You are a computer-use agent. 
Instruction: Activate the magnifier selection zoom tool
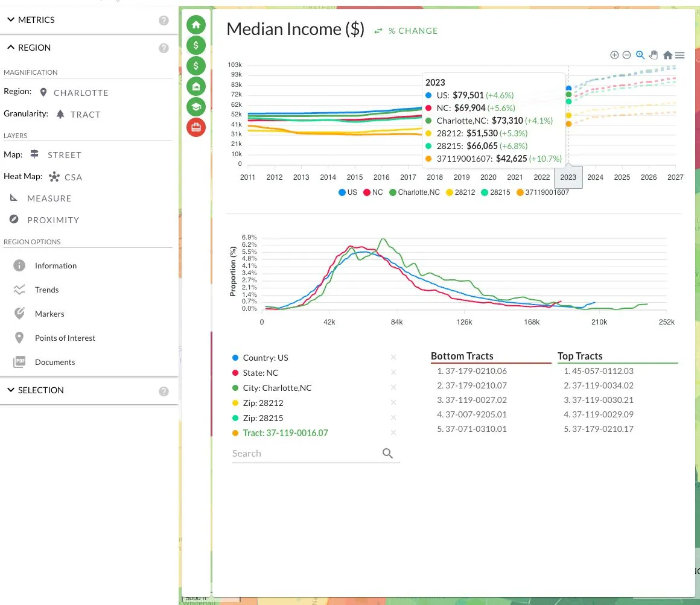tap(640, 55)
